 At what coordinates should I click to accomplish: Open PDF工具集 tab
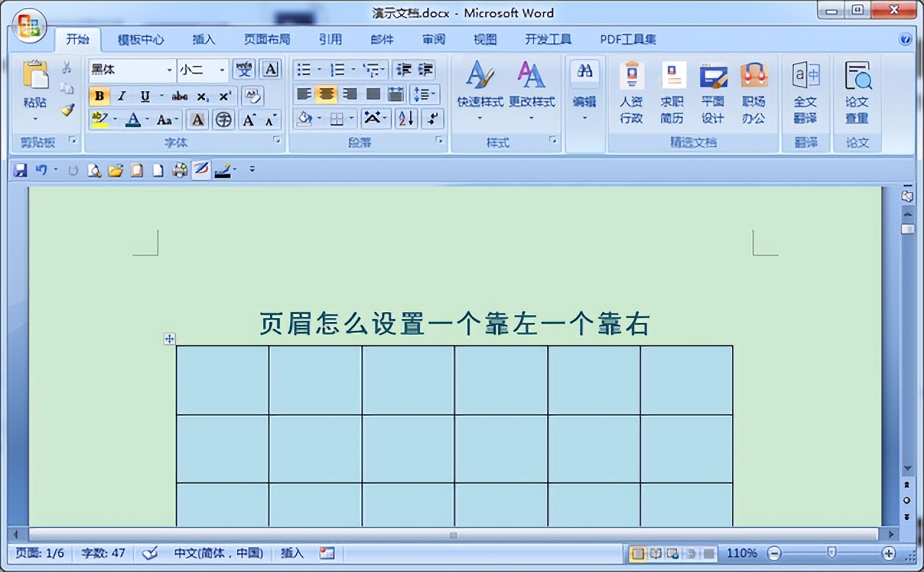[x=628, y=40]
